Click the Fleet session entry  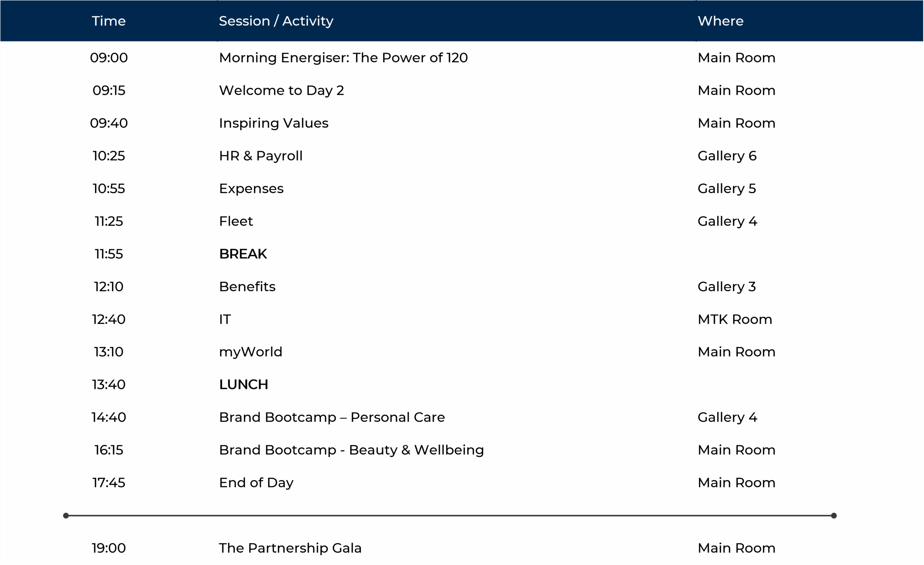point(236,221)
